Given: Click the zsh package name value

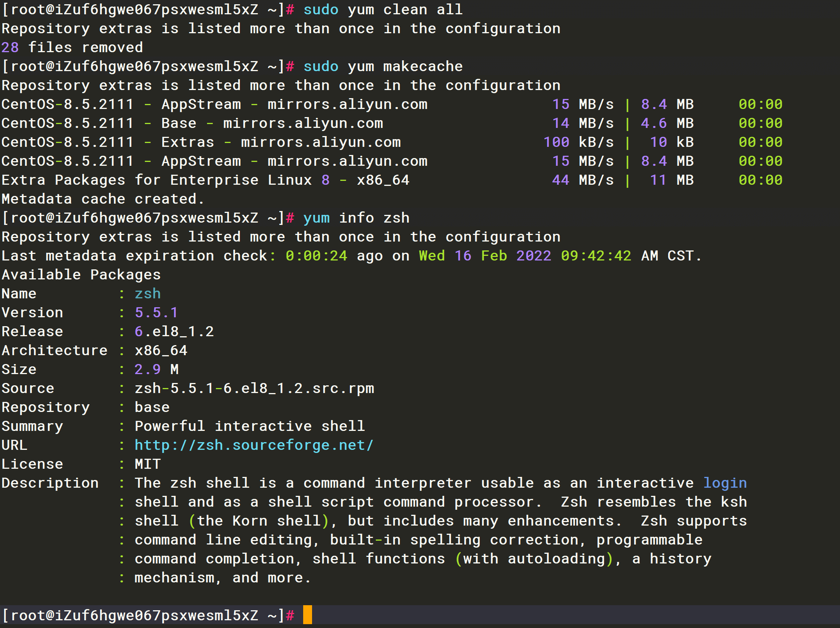Looking at the screenshot, I should pyautogui.click(x=148, y=294).
